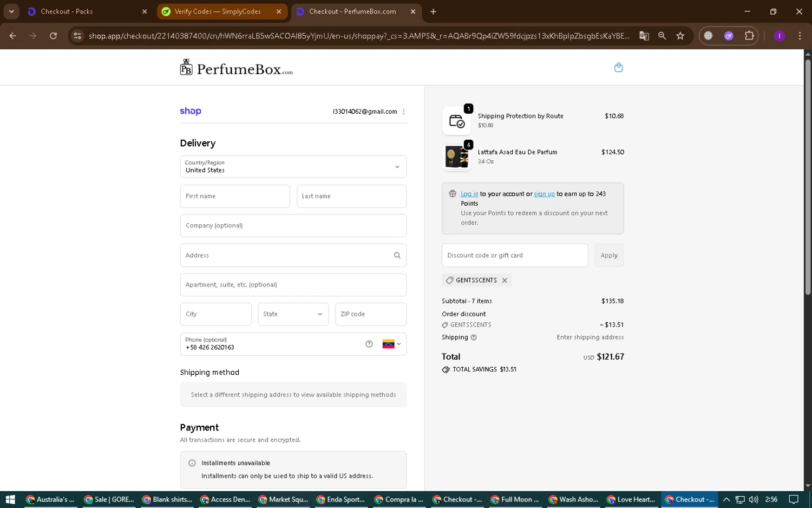The height and width of the screenshot is (508, 812).
Task: Open the Blank shirts... taskbar window
Action: tap(167, 499)
